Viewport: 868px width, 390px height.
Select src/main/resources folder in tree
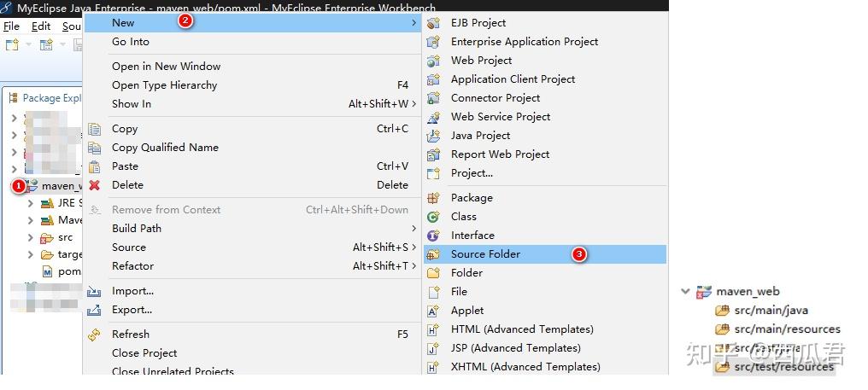(787, 329)
